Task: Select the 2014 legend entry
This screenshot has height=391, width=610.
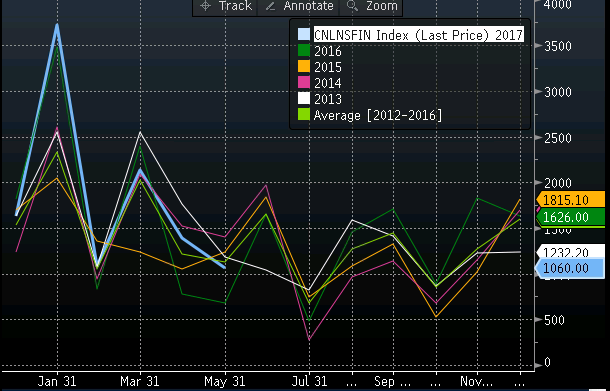Action: pos(328,83)
